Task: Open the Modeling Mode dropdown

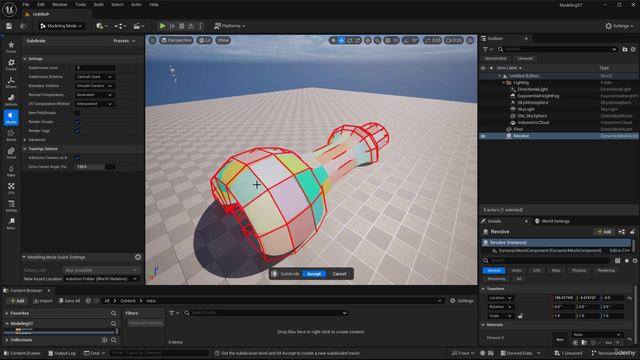Action: (x=61, y=26)
